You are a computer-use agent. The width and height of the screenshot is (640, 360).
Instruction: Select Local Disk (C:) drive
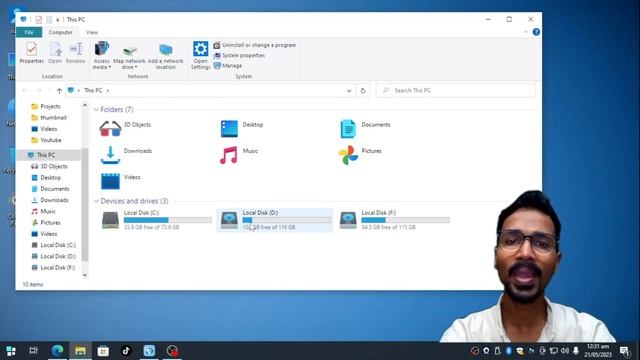[156, 220]
